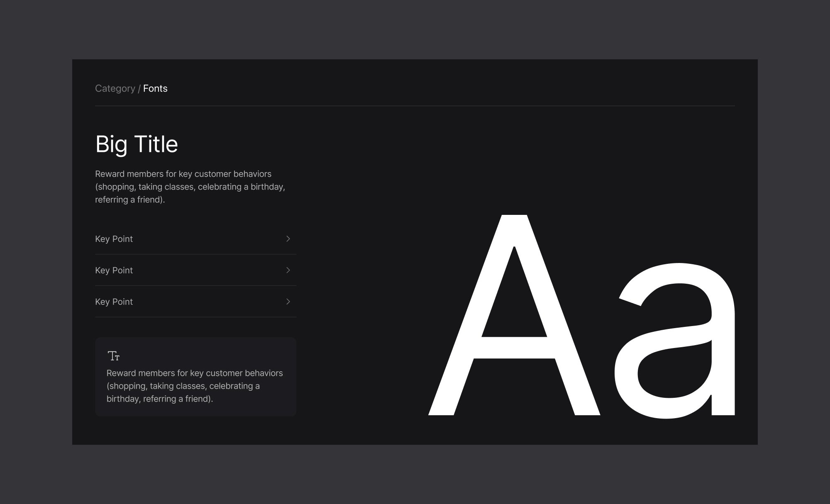
Task: Select the Fonts breadcrumb item
Action: click(155, 89)
